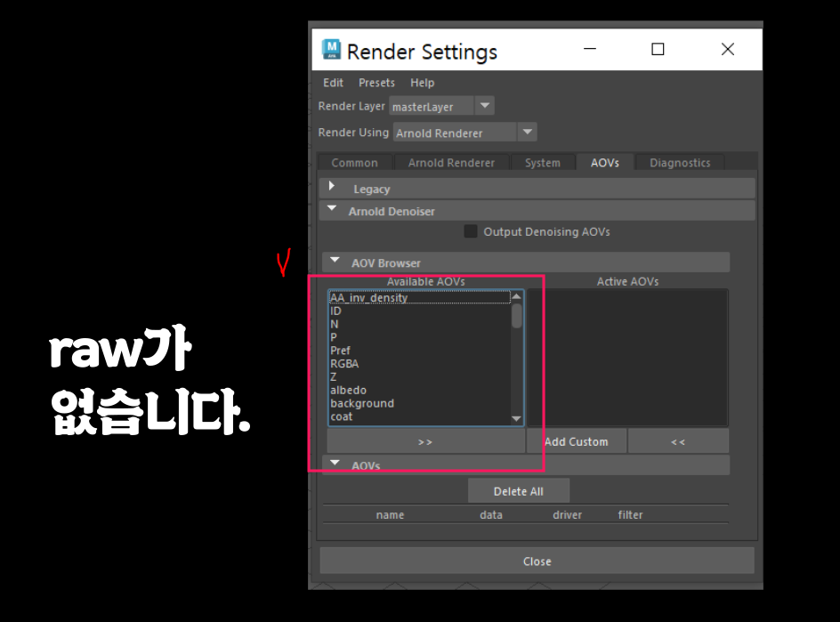Click the data column header
840x622 pixels.
[x=490, y=515]
